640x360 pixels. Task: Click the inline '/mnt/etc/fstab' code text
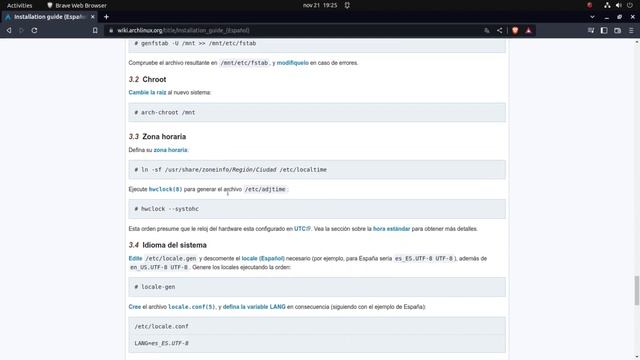(x=244, y=63)
